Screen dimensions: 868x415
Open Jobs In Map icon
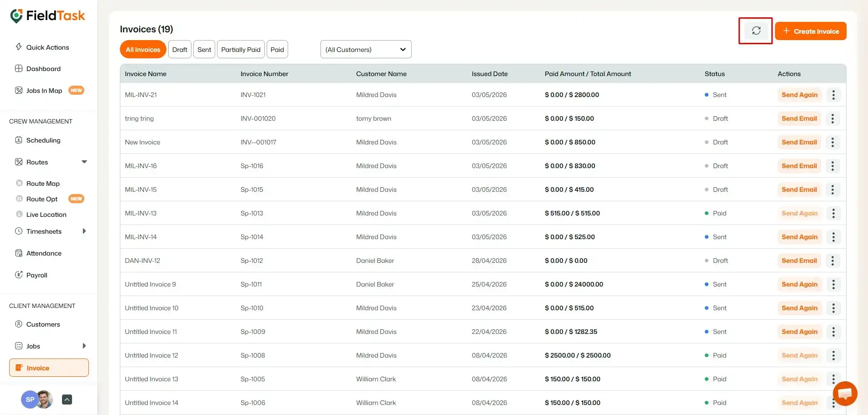coord(19,90)
